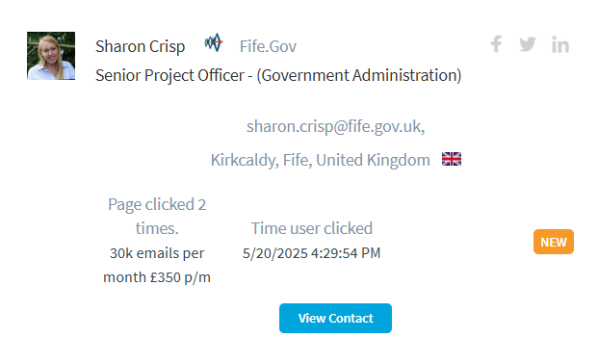
Task: Open Sharon Crisp's profile photo
Action: tap(51, 56)
